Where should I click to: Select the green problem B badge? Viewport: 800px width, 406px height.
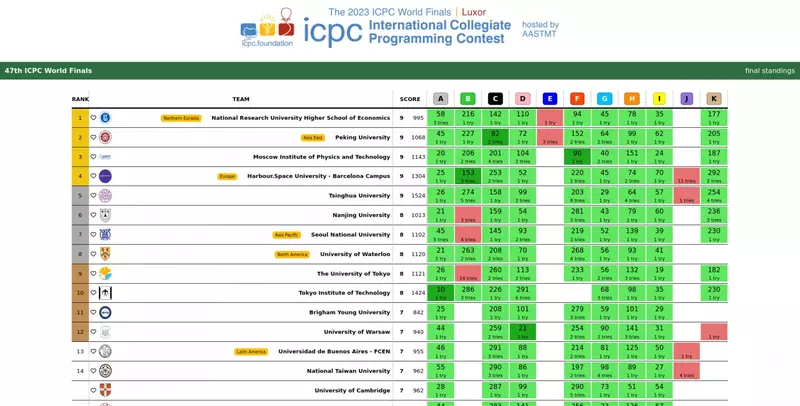click(468, 99)
